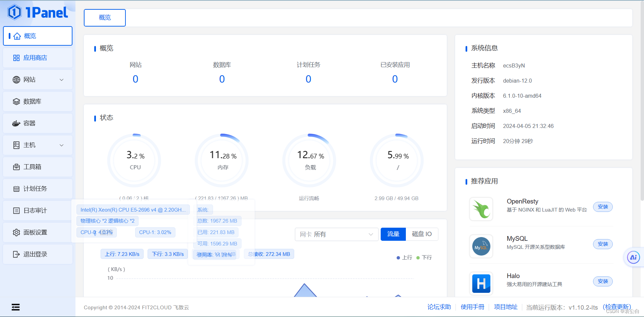Viewport: 644px width, 317px height.
Task: Click the 1Panel logo
Action: (38, 12)
